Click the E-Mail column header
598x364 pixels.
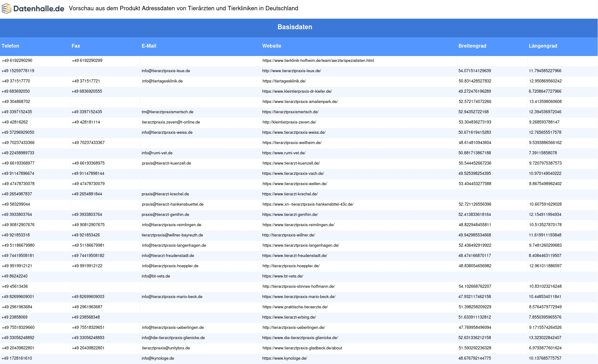(x=149, y=46)
